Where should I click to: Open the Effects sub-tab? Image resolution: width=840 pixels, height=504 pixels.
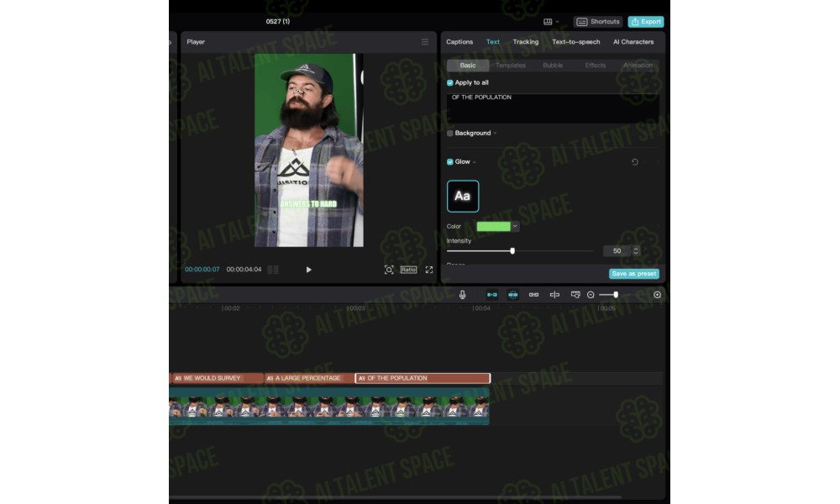596,66
